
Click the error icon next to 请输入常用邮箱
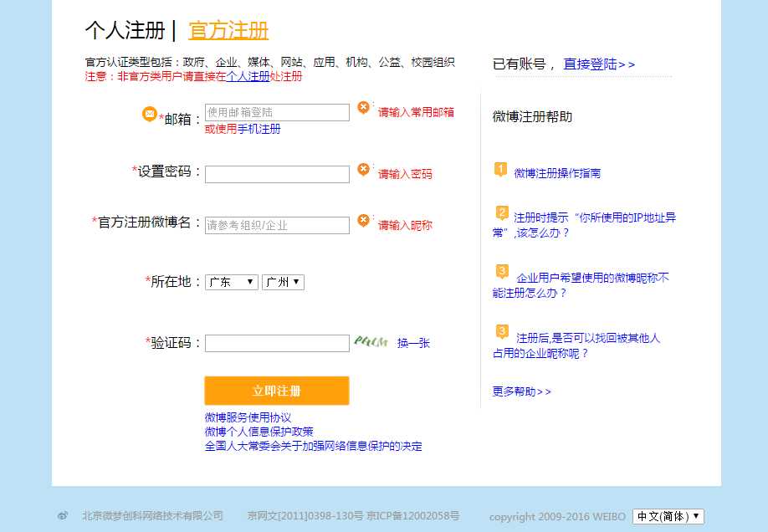point(363,107)
